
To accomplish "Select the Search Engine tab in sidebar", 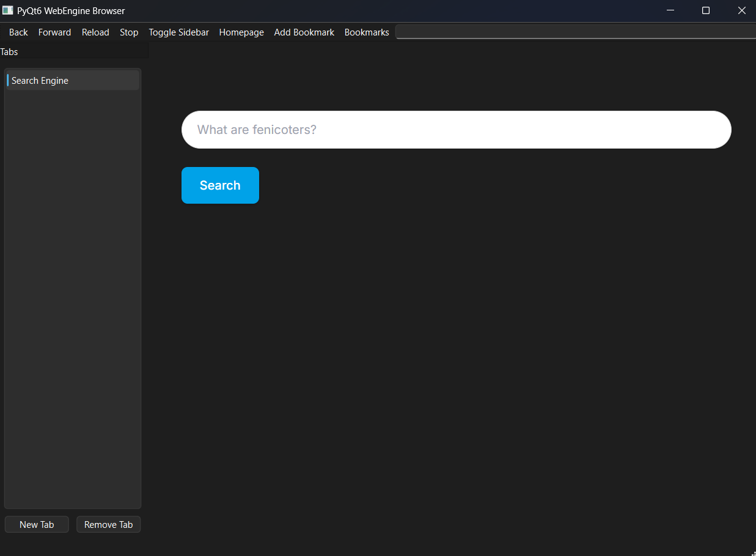I will coord(73,81).
